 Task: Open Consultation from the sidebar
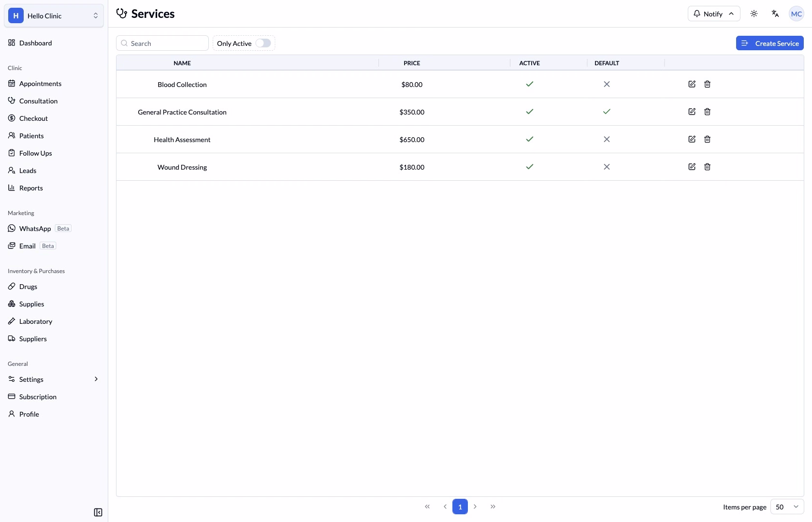[54, 101]
